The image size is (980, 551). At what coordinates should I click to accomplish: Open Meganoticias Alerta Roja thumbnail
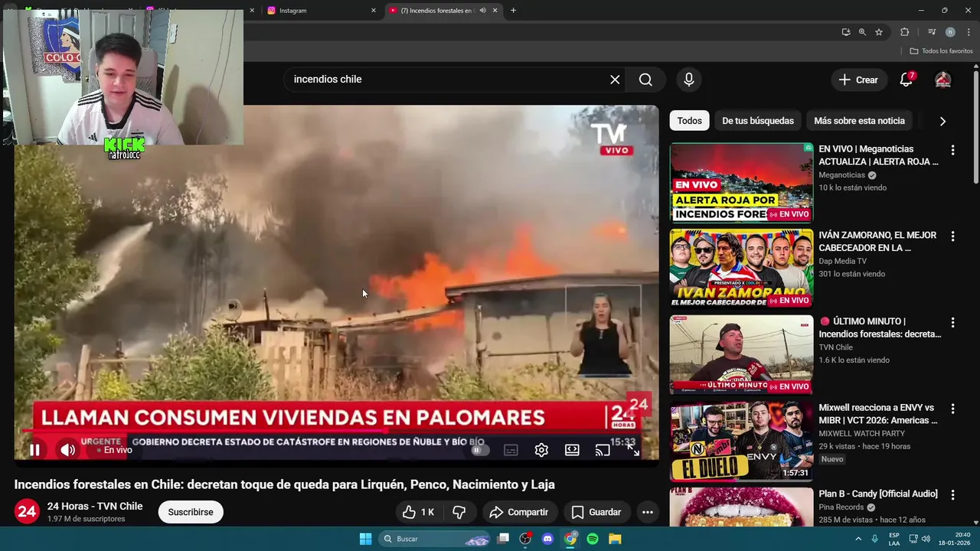pyautogui.click(x=741, y=183)
